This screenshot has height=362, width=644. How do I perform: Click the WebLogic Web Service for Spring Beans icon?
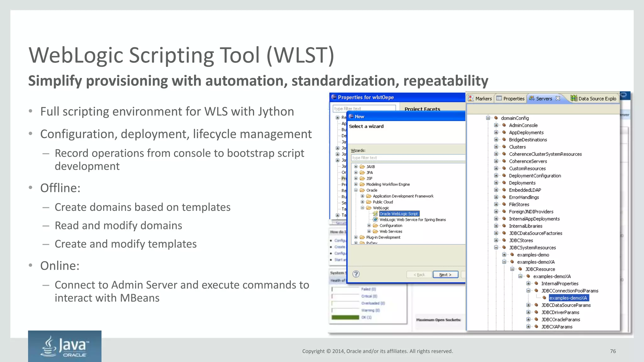tap(375, 220)
